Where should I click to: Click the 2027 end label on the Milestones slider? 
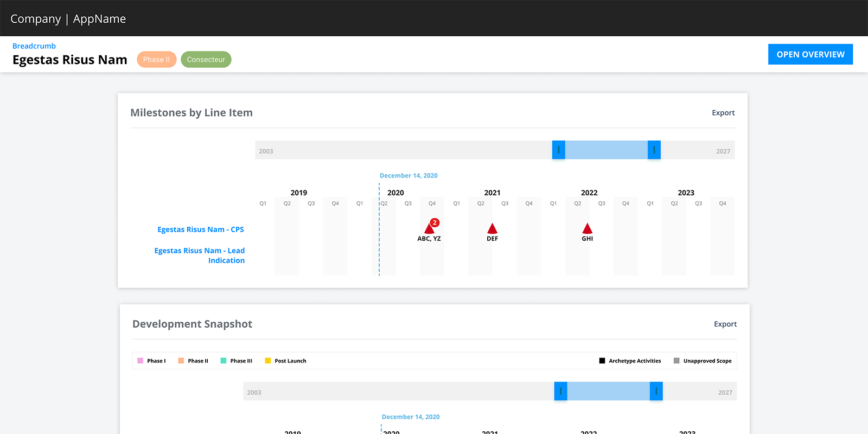(x=723, y=151)
